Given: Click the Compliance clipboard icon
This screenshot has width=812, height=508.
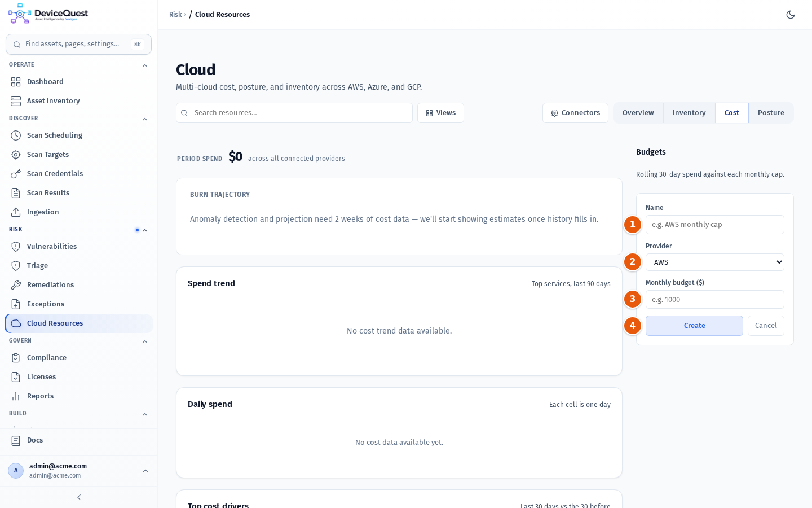Looking at the screenshot, I should pos(16,358).
